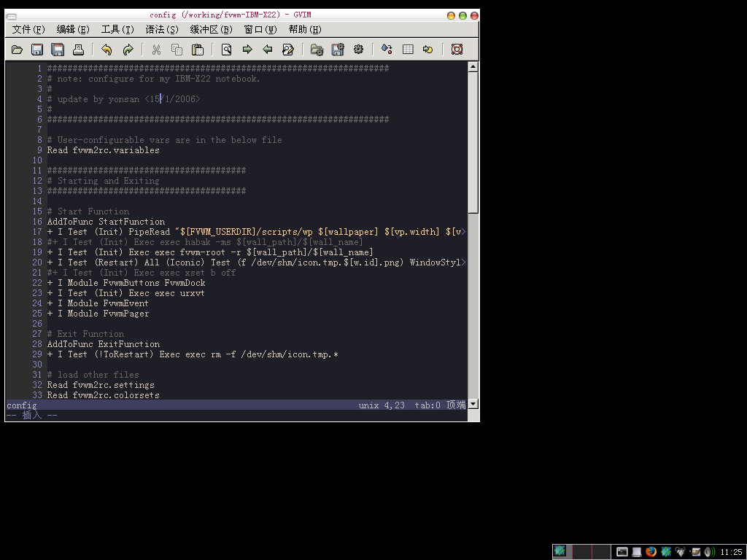Click the line with 'rm -f /dev/shm/icon.tmp.*'
Screen dimensions: 747x560
[x=193, y=355]
